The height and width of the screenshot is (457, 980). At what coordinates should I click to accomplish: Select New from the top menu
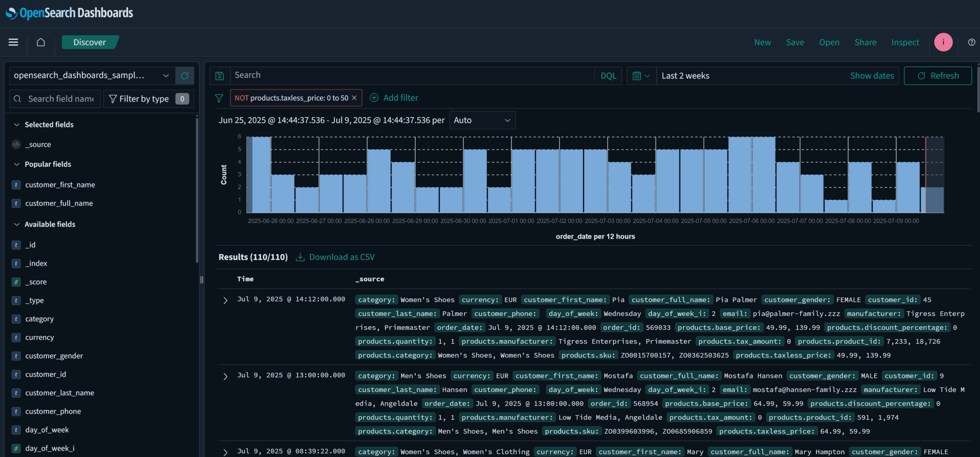762,42
